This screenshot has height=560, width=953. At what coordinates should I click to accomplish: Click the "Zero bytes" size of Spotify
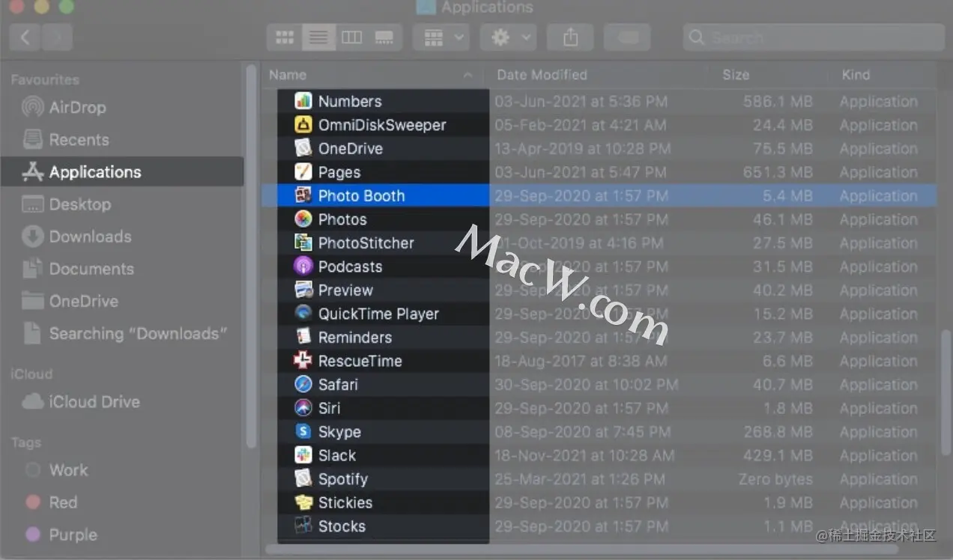pyautogui.click(x=775, y=478)
